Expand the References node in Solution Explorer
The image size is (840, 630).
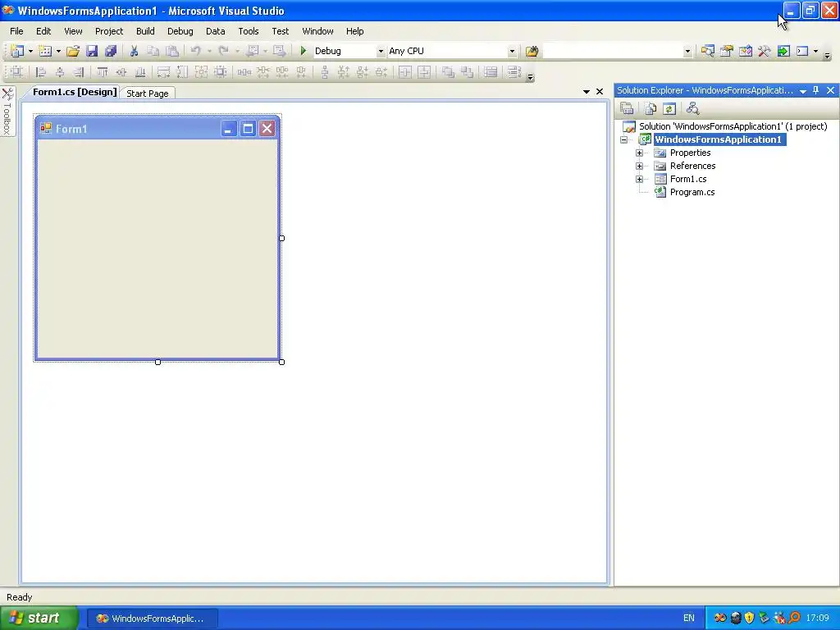coord(639,166)
